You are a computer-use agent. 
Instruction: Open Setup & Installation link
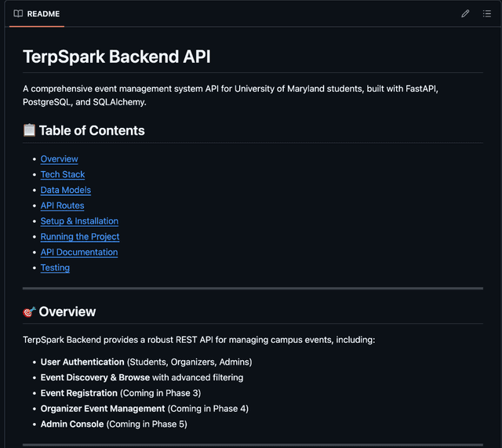(79, 221)
